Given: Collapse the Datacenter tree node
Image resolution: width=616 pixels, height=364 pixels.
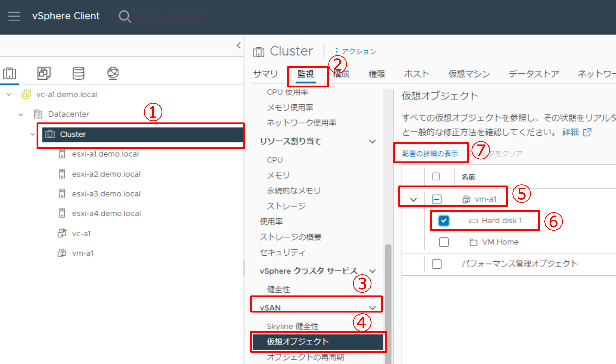Looking at the screenshot, I should click(x=21, y=114).
